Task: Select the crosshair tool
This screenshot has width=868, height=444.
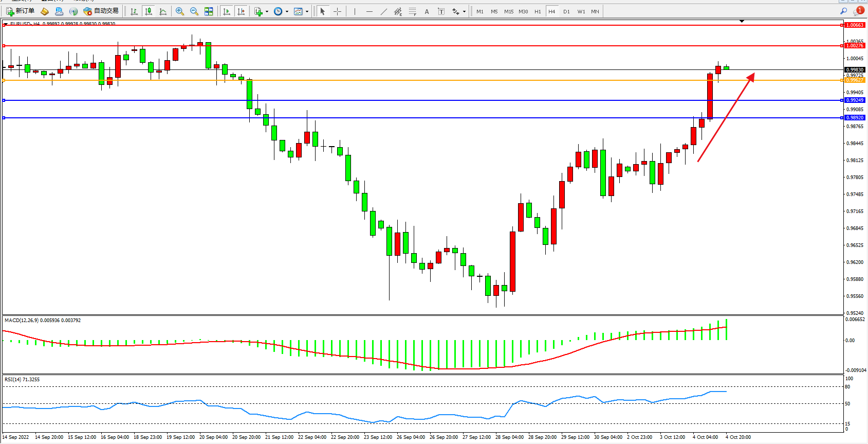Action: (338, 11)
